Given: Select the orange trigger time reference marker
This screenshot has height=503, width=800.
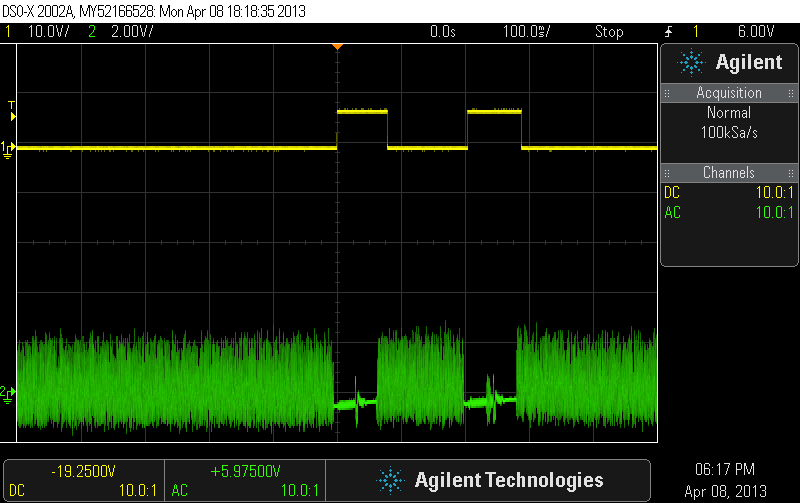Looking at the screenshot, I should point(338,46).
